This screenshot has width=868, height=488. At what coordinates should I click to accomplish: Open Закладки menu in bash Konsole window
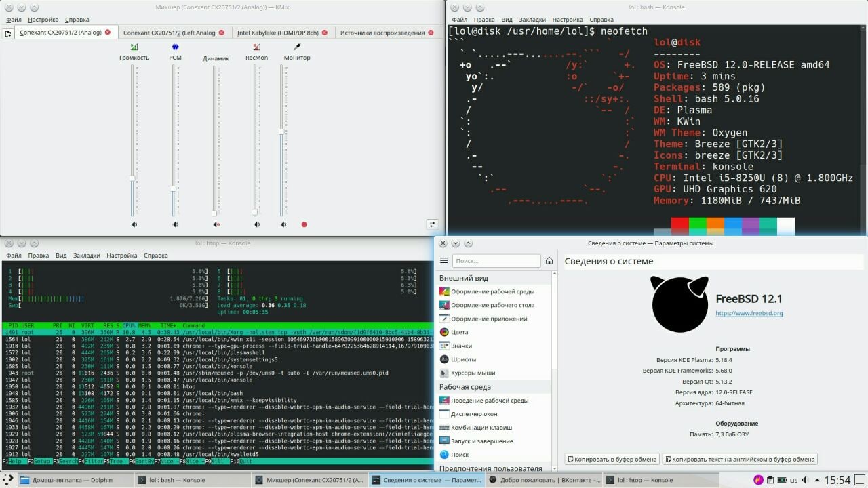[x=532, y=20]
